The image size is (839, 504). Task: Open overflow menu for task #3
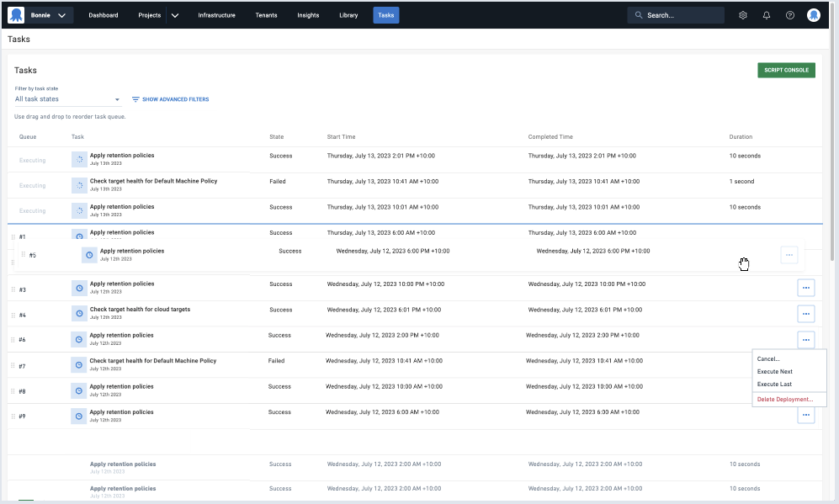click(806, 289)
